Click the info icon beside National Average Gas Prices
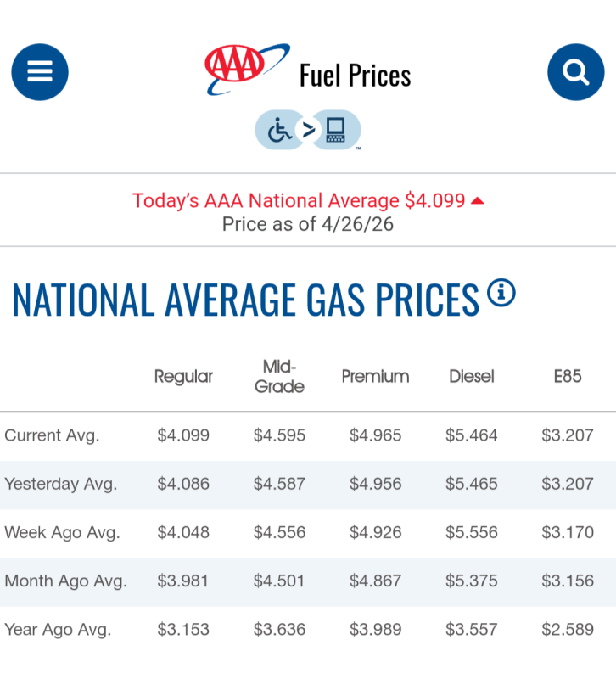The height and width of the screenshot is (679, 616). coord(501,293)
